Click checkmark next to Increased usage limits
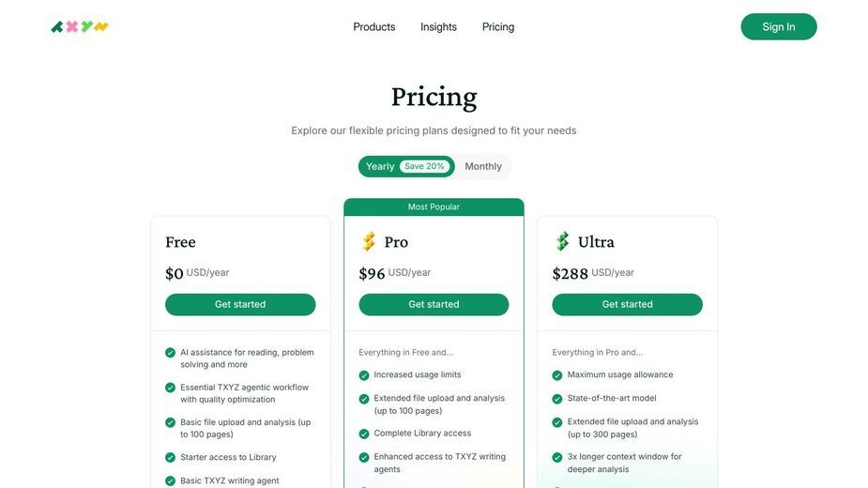Image resolution: width=868 pixels, height=488 pixels. (x=364, y=375)
